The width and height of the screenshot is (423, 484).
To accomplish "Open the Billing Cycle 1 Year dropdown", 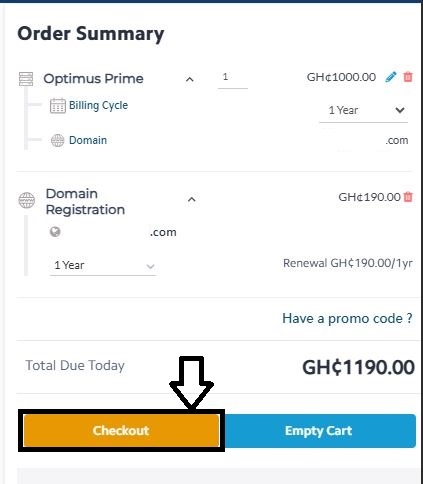I will click(364, 111).
